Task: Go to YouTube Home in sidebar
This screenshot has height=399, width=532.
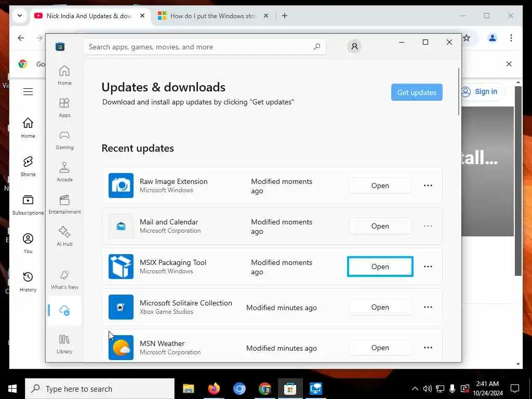Action: [28, 128]
